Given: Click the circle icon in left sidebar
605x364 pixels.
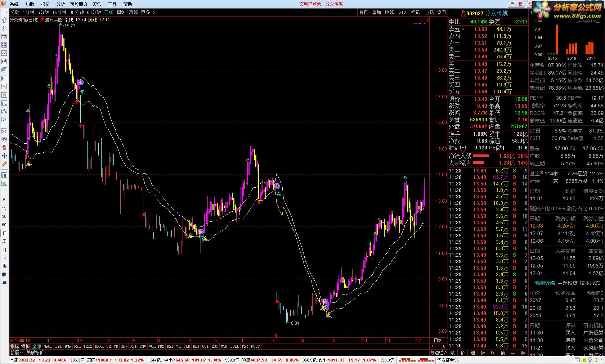Looking at the screenshot, I should point(4,120).
